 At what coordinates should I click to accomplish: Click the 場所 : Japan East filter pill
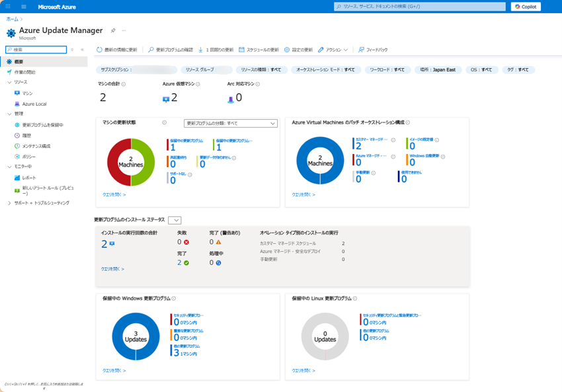[438, 69]
